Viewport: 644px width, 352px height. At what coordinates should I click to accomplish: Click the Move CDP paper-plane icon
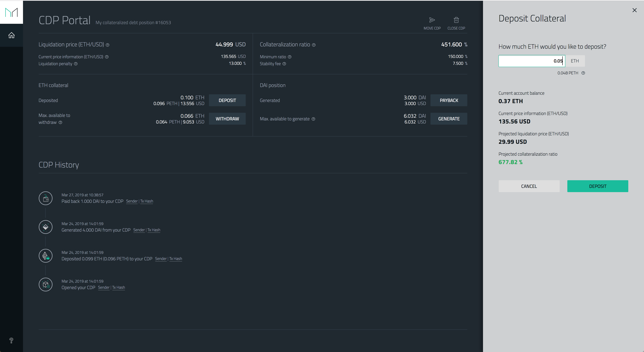pos(432,20)
